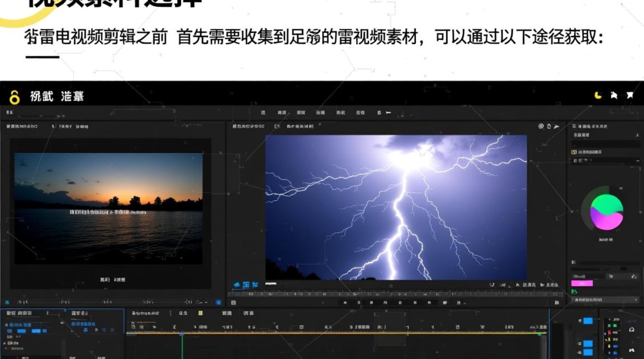Viewport: 644px width, 359px height.
Task: Click the third blue icon under lightning preview
Action: click(x=255, y=285)
